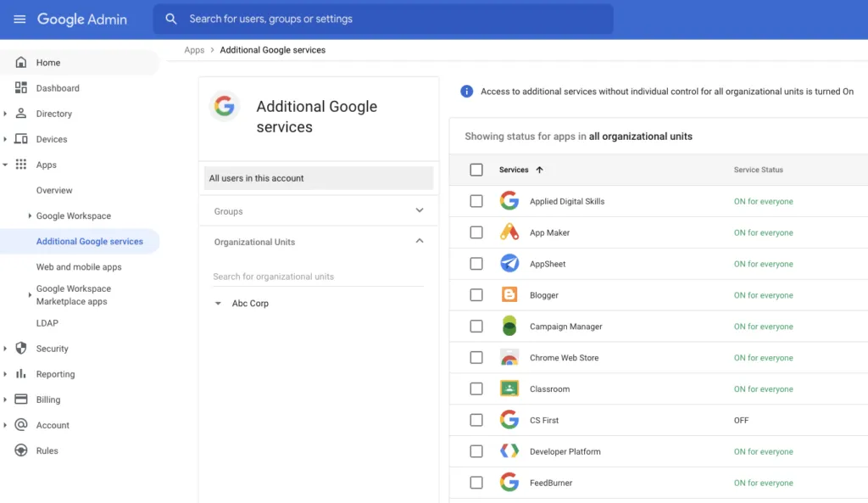Viewport: 868px width, 503px height.
Task: Click the Apps breadcrumb link
Action: [194, 50]
